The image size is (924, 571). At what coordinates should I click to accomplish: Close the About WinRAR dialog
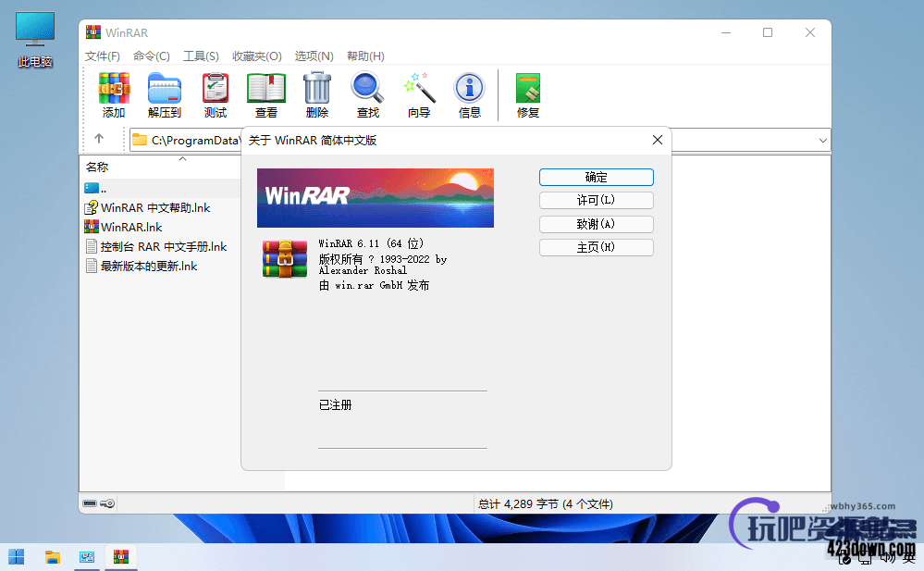click(x=658, y=140)
